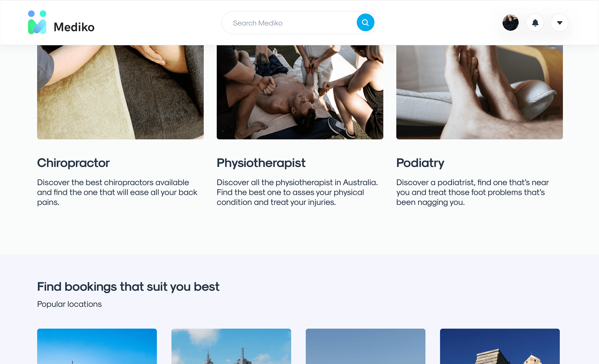This screenshot has width=599, height=364.
Task: Click the podiatrist description paragraph
Action: click(472, 192)
